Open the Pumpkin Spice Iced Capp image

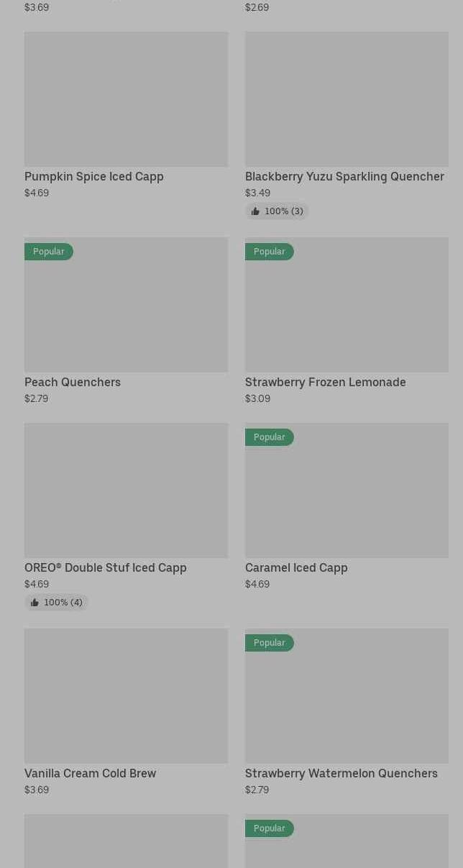(x=126, y=99)
